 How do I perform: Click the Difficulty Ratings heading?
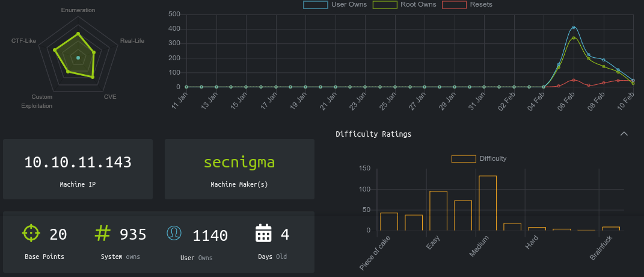point(373,134)
